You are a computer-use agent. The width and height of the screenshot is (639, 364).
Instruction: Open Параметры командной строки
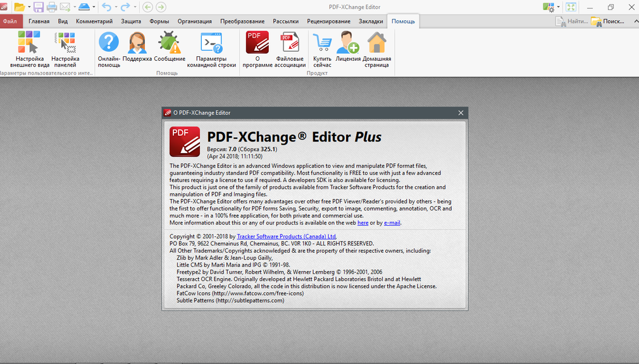point(211,49)
